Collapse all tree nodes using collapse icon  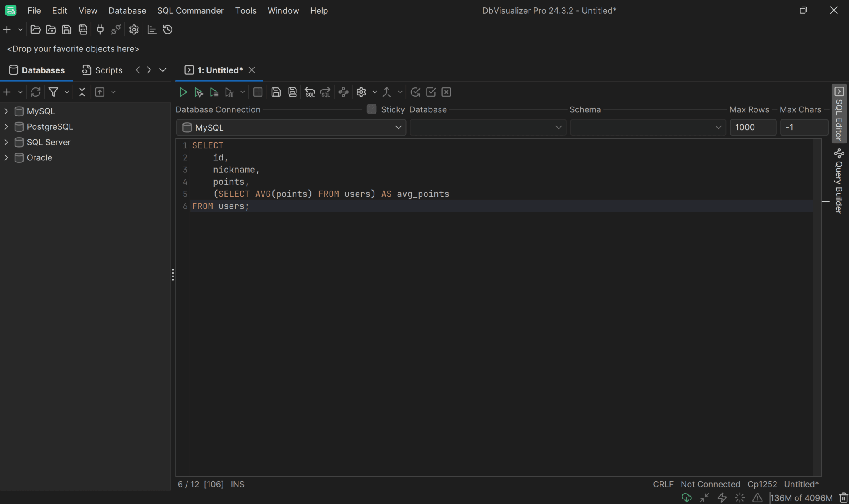tap(82, 92)
